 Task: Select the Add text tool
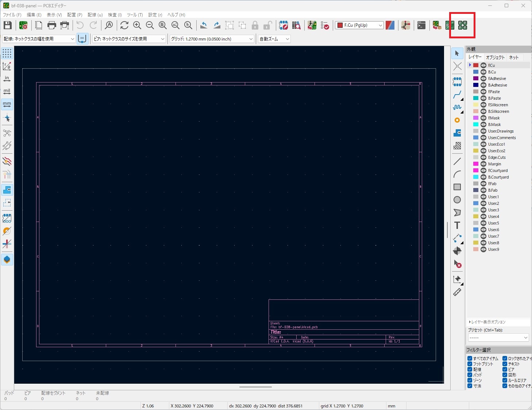[x=457, y=225]
